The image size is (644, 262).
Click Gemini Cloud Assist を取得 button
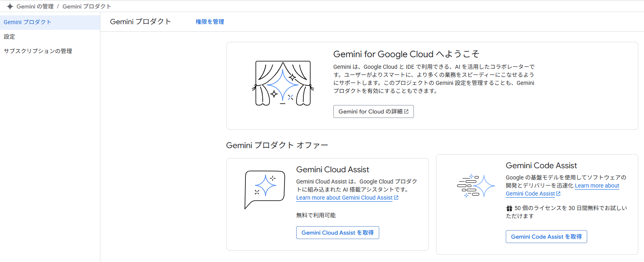coord(338,233)
